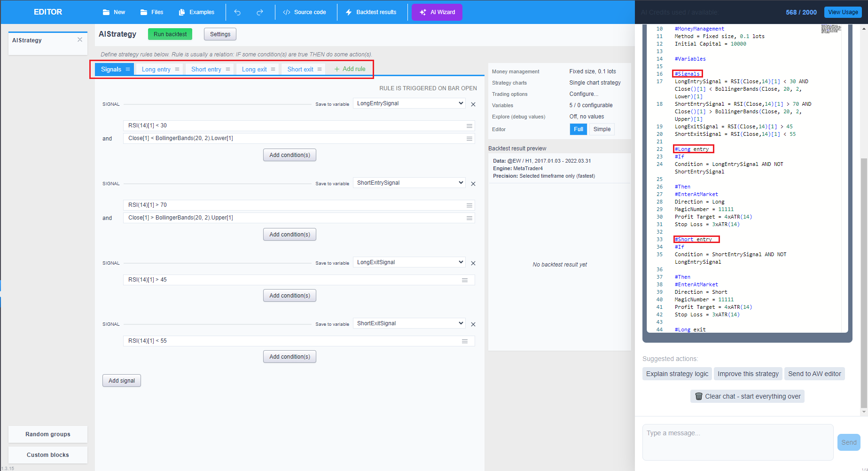
Task: Click hamburger icon on Signals tab
Action: pyautogui.click(x=128, y=69)
